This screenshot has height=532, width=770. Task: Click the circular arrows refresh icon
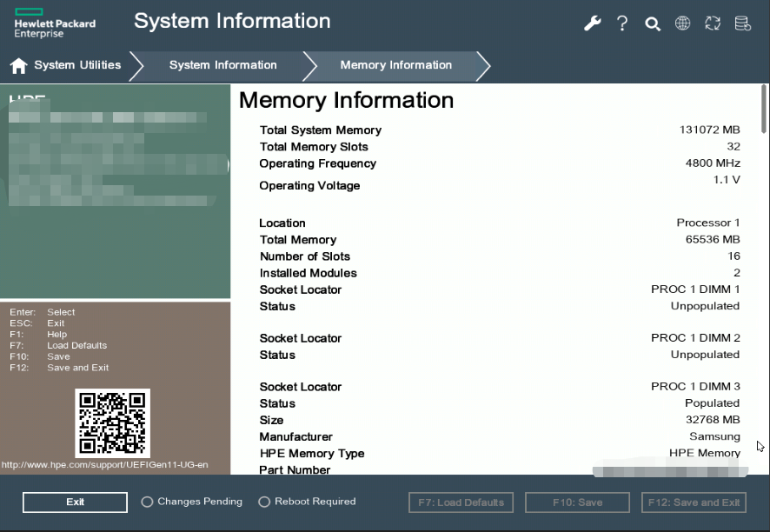coord(713,23)
